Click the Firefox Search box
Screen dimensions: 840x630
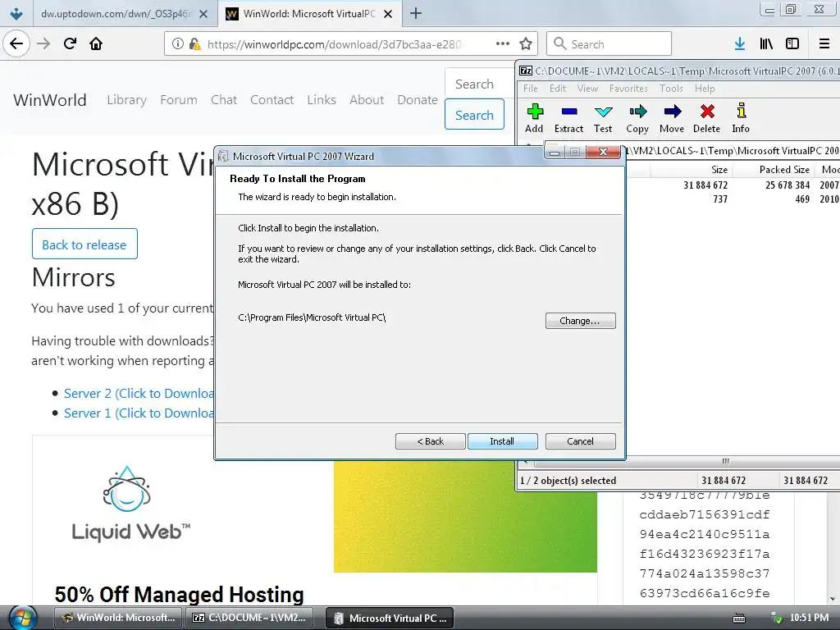click(609, 44)
